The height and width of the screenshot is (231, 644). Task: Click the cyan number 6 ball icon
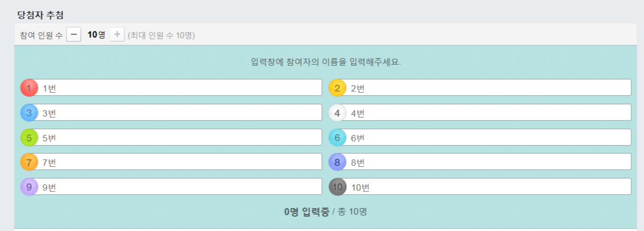tap(337, 137)
